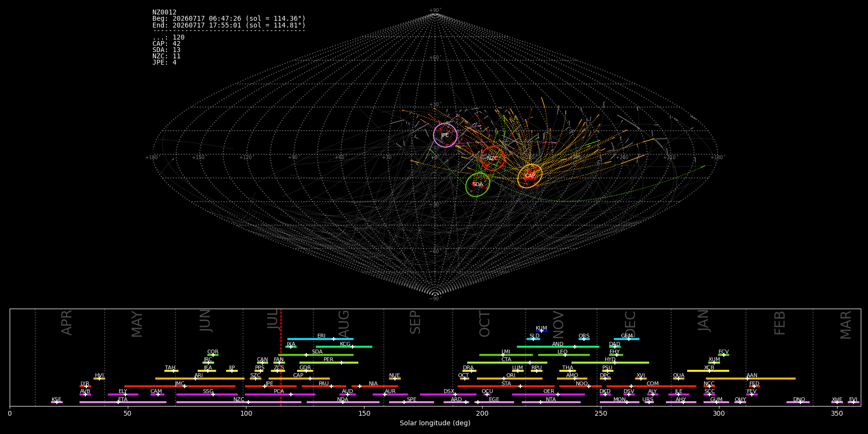Select the orange CAP radiant circle

[x=530, y=176]
